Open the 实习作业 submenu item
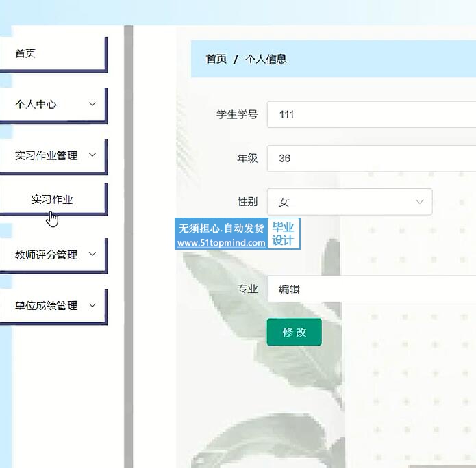This screenshot has width=476, height=468. click(53, 199)
